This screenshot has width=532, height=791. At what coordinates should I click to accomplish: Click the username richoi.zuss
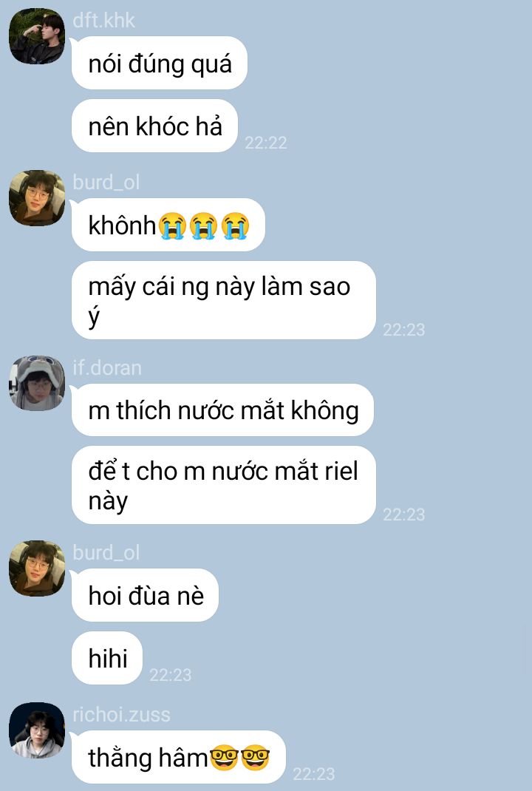pos(121,715)
